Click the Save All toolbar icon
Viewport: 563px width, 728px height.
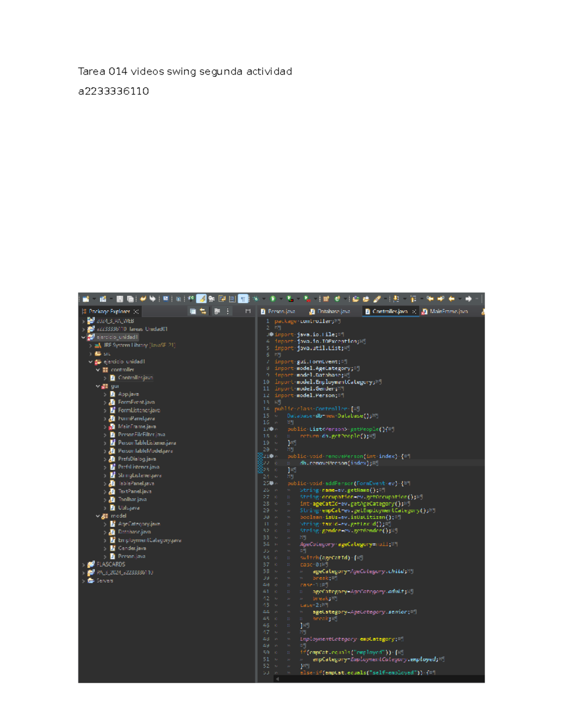coord(129,298)
